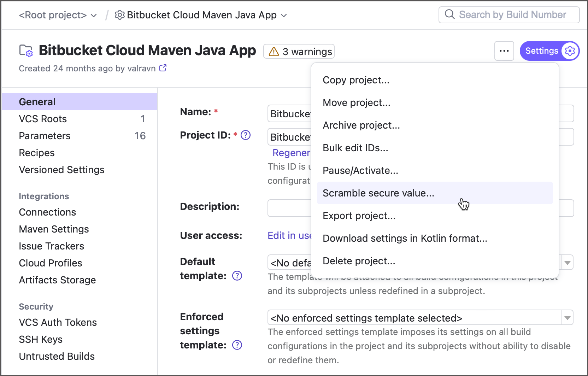Click the search magnifier icon
588x376 pixels.
[449, 15]
